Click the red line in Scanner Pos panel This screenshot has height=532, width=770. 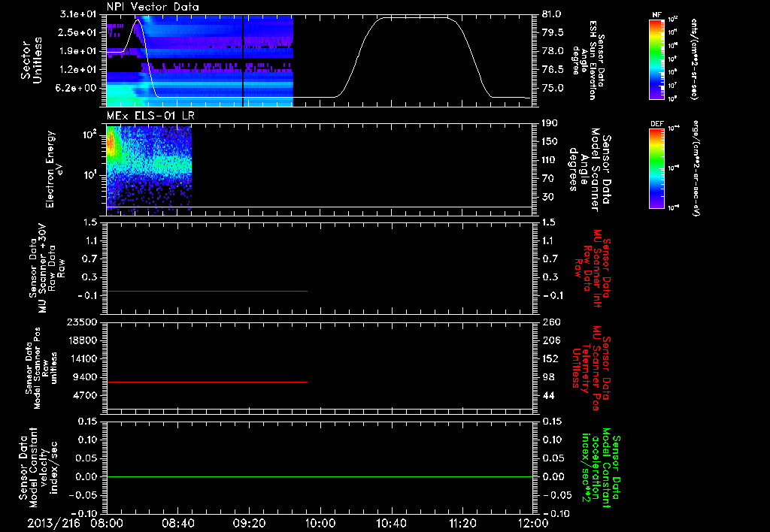coord(207,382)
